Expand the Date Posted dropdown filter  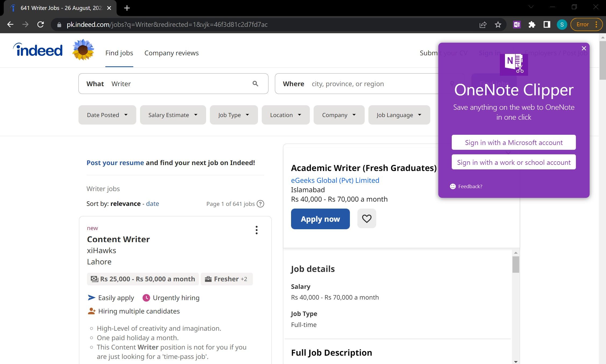[106, 115]
